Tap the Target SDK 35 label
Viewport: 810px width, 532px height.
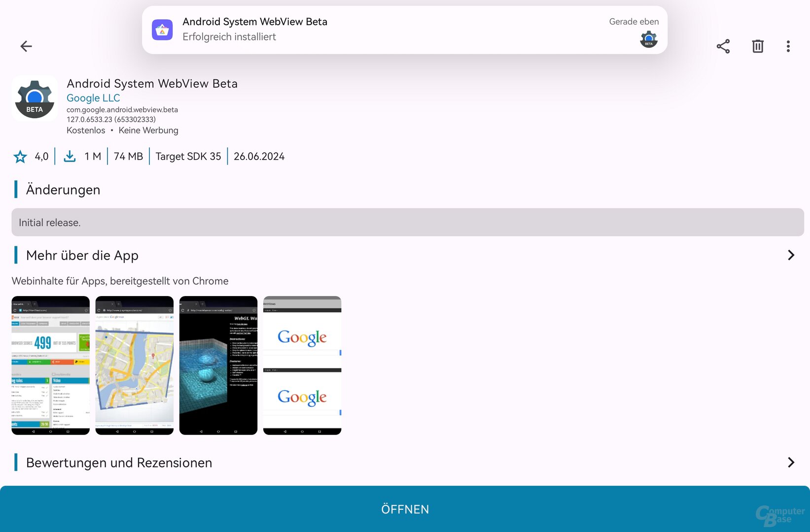(188, 157)
